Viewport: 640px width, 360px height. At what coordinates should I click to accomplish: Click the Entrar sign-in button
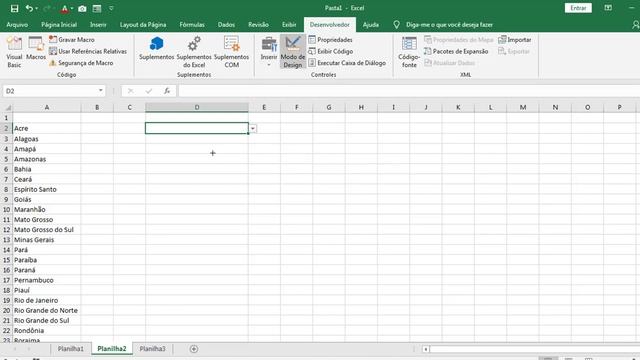pyautogui.click(x=578, y=8)
